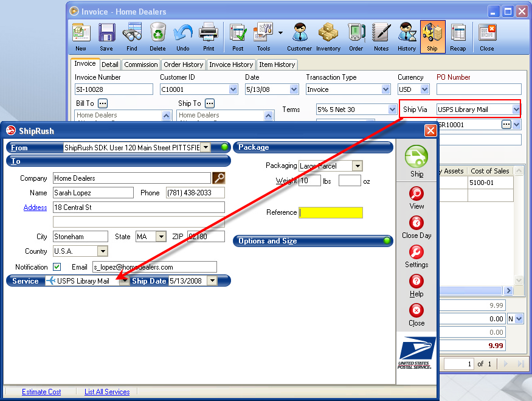Viewport: 532px width, 401px height.
Task: Expand the Customer ID dropdown
Action: click(x=233, y=89)
